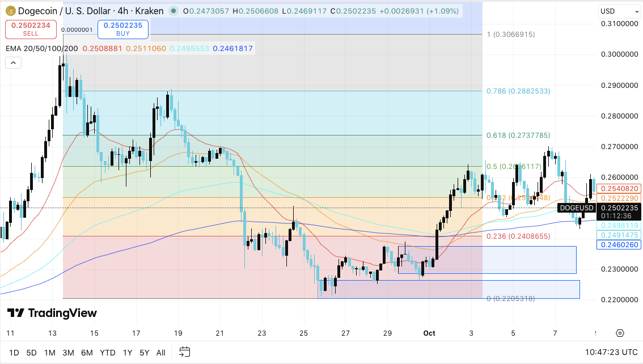Select the 1D time range
The width and height of the screenshot is (643, 364).
click(x=14, y=353)
